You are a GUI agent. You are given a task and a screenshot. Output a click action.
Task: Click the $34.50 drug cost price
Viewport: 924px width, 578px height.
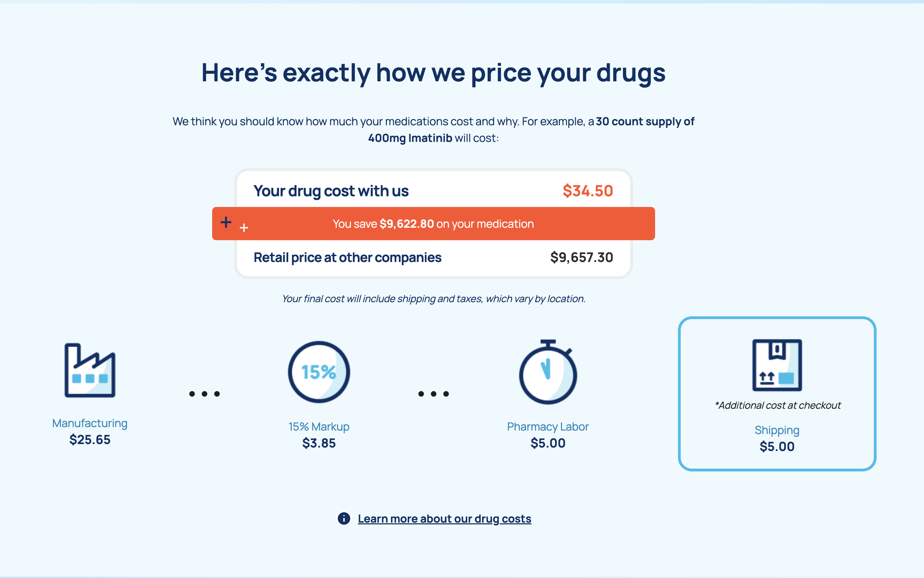[588, 191]
